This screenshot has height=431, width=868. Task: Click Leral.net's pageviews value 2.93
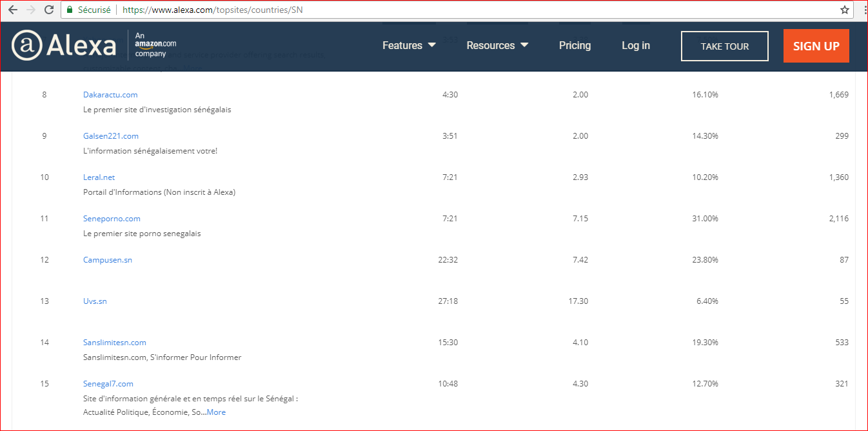pos(580,177)
